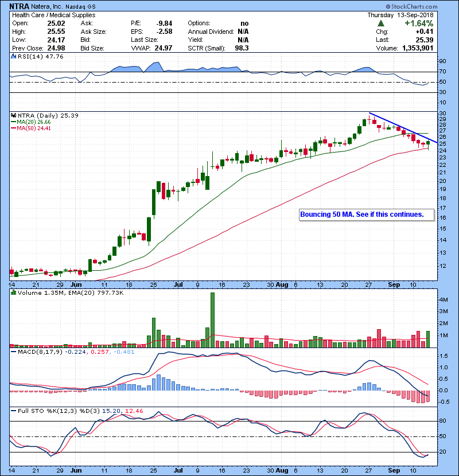Image resolution: width=459 pixels, height=476 pixels.
Task: Click the Yield label
Action: [195, 40]
